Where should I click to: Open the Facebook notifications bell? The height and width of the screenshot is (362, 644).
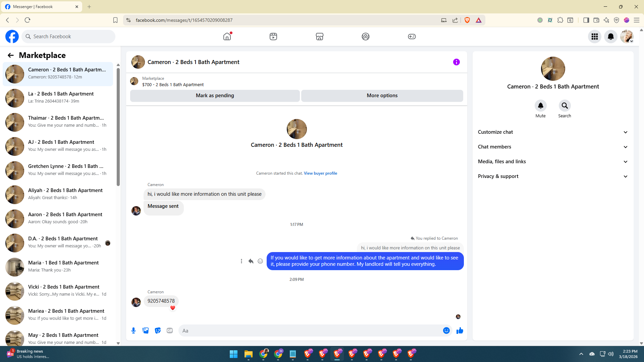point(610,37)
